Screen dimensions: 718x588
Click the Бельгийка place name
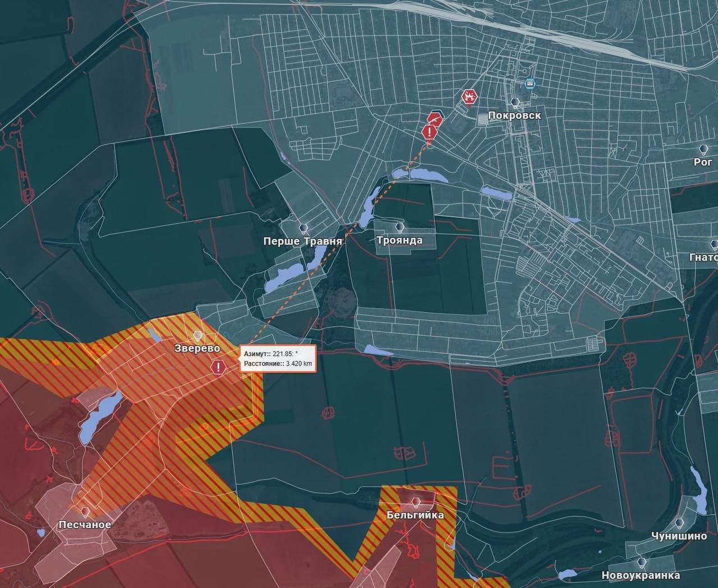(x=415, y=515)
